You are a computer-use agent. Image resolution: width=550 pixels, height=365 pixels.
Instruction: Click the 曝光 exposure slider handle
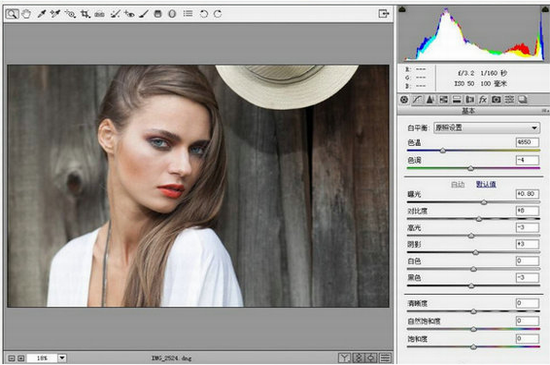click(484, 202)
